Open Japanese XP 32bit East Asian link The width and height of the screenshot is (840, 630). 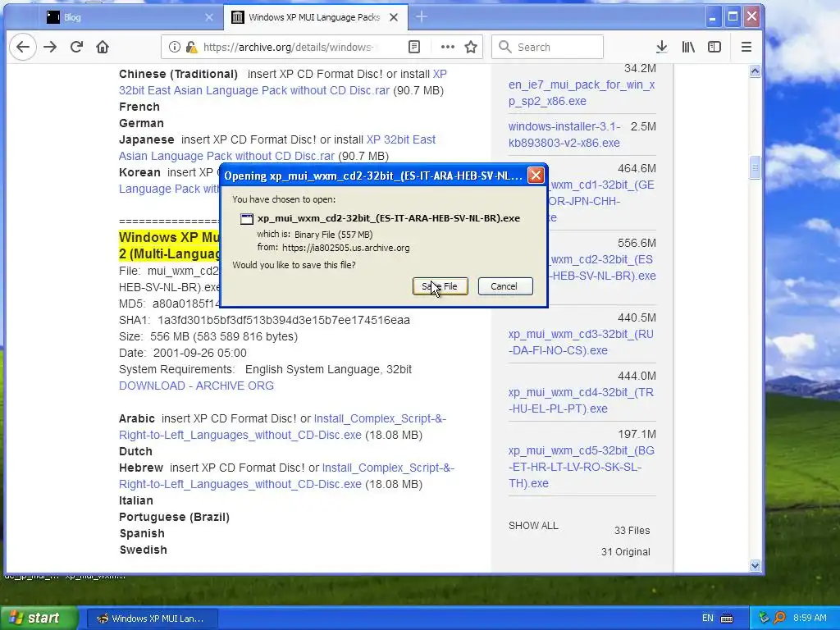click(277, 148)
